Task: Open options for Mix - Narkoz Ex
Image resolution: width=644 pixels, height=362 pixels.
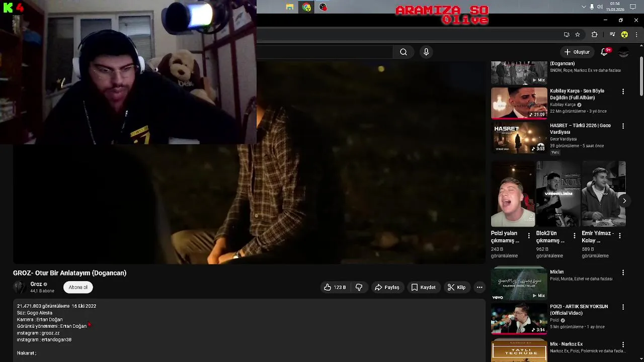Action: click(623, 345)
